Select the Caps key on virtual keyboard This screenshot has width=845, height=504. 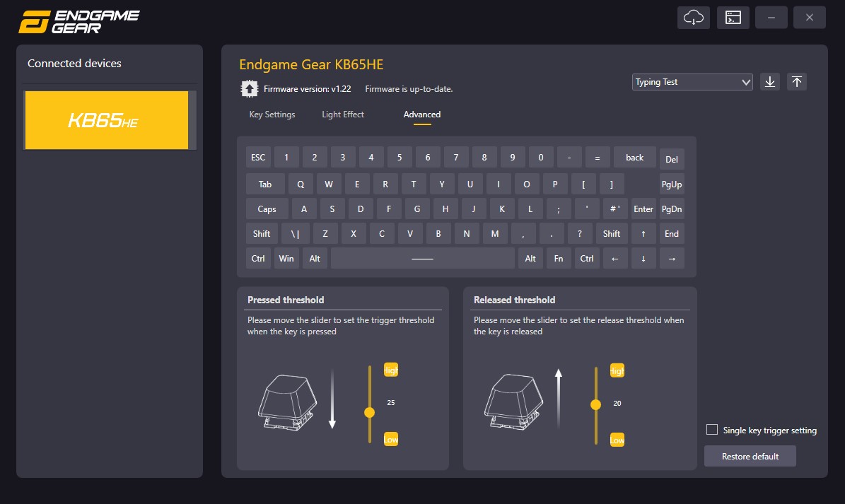click(x=267, y=209)
